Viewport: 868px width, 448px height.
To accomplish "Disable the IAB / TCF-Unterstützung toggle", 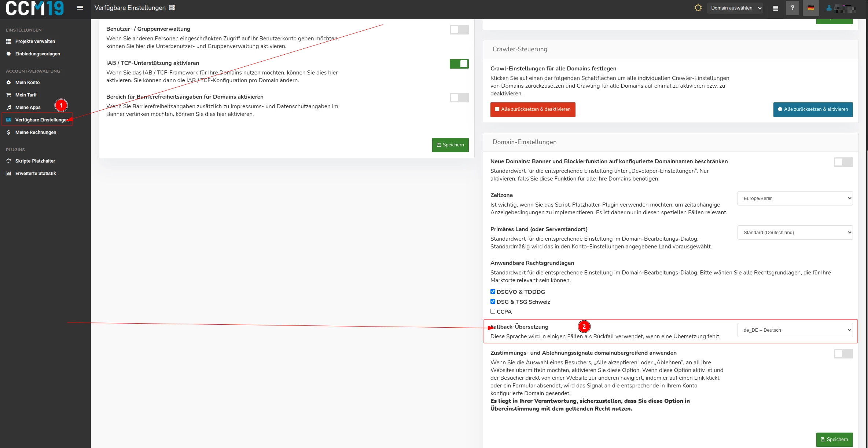I will click(x=459, y=64).
